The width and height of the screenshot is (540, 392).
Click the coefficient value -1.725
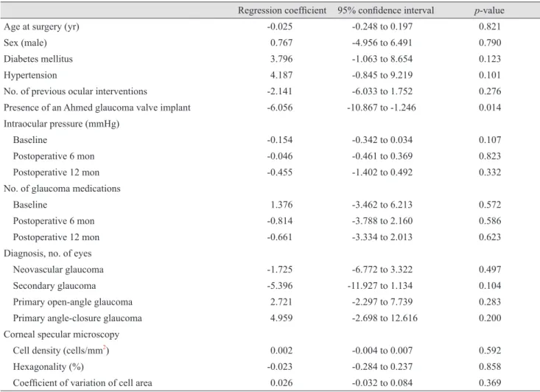[x=280, y=270]
